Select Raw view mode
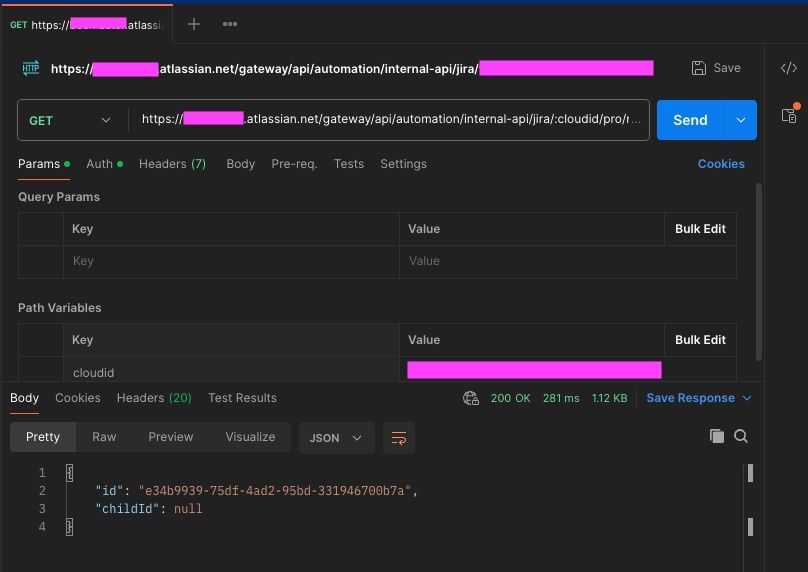This screenshot has height=572, width=808. pyautogui.click(x=104, y=437)
